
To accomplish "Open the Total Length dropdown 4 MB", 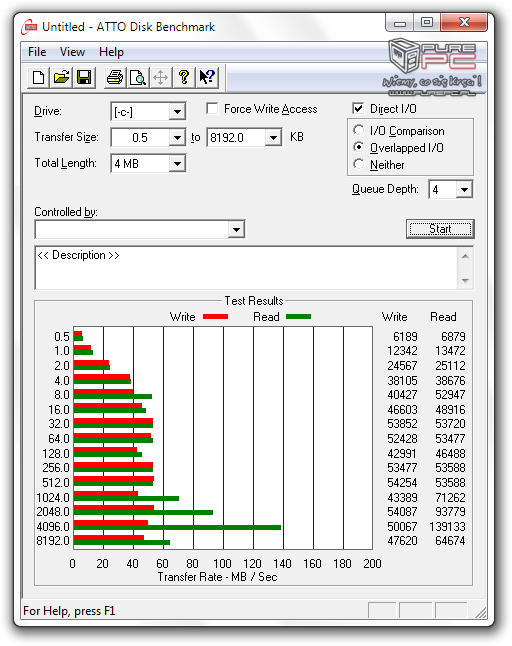I will click(177, 164).
